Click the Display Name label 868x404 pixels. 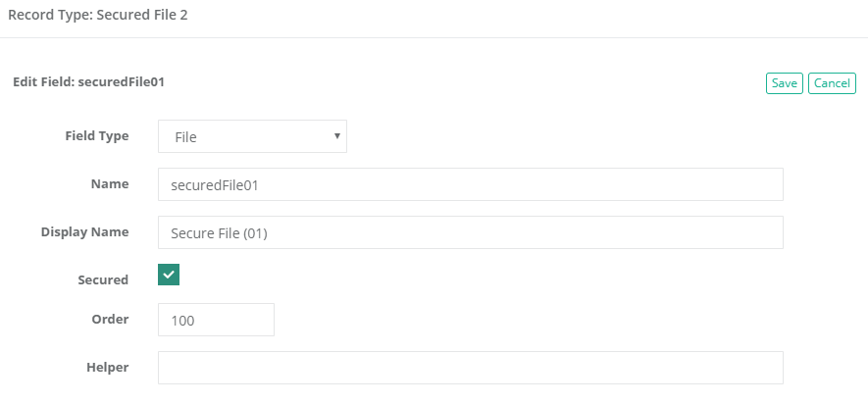[x=84, y=231]
